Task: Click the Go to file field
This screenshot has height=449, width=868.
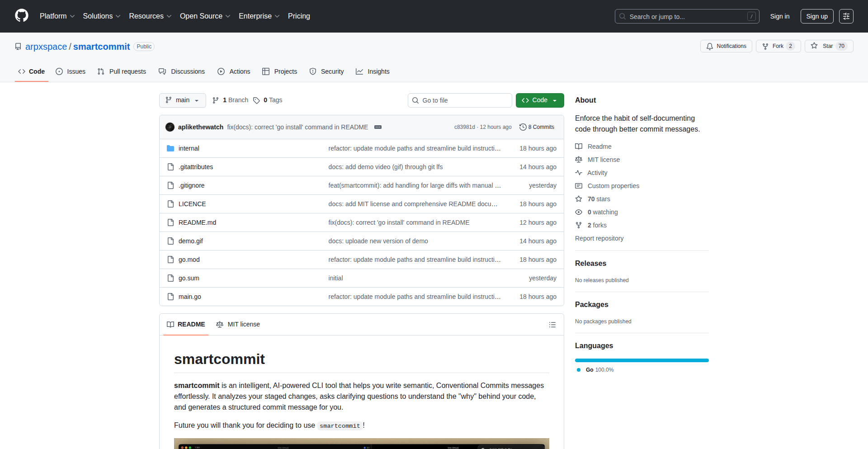Action: [x=460, y=100]
